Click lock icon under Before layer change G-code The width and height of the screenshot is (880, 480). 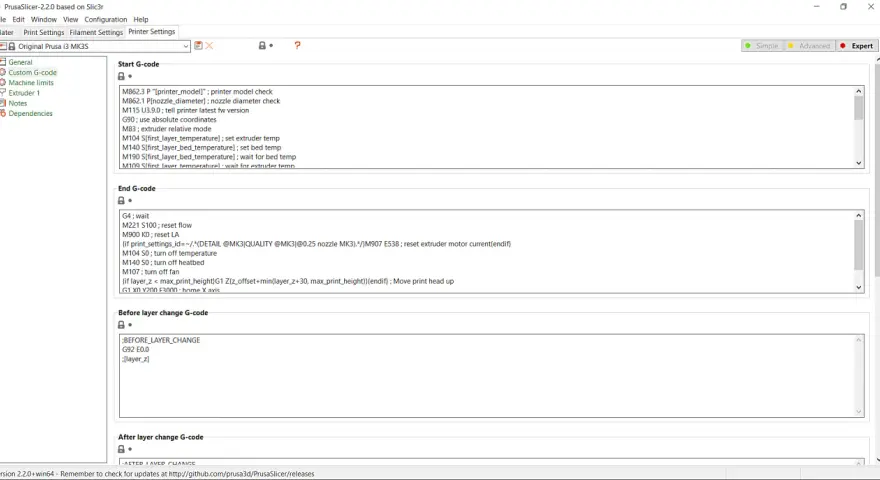click(x=121, y=324)
